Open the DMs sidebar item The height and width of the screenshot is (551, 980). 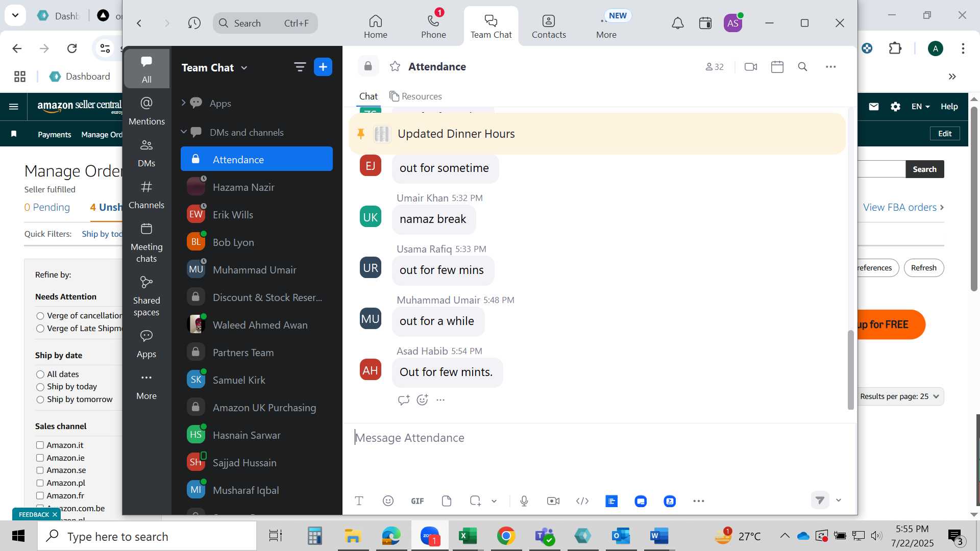tap(146, 153)
